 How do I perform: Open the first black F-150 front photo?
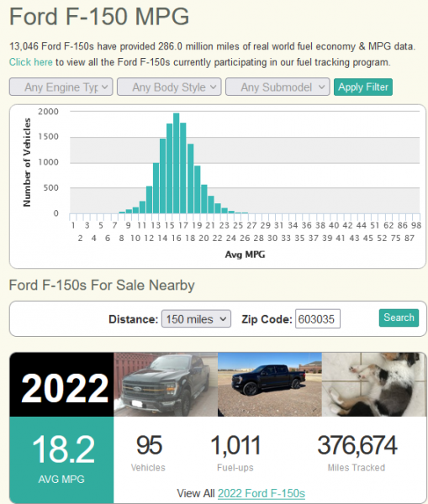tap(166, 385)
